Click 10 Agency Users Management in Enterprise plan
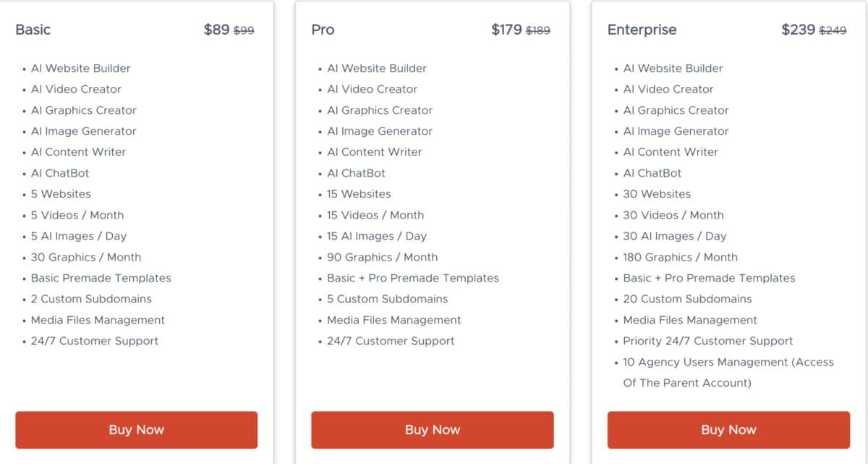The image size is (868, 464). (x=726, y=362)
